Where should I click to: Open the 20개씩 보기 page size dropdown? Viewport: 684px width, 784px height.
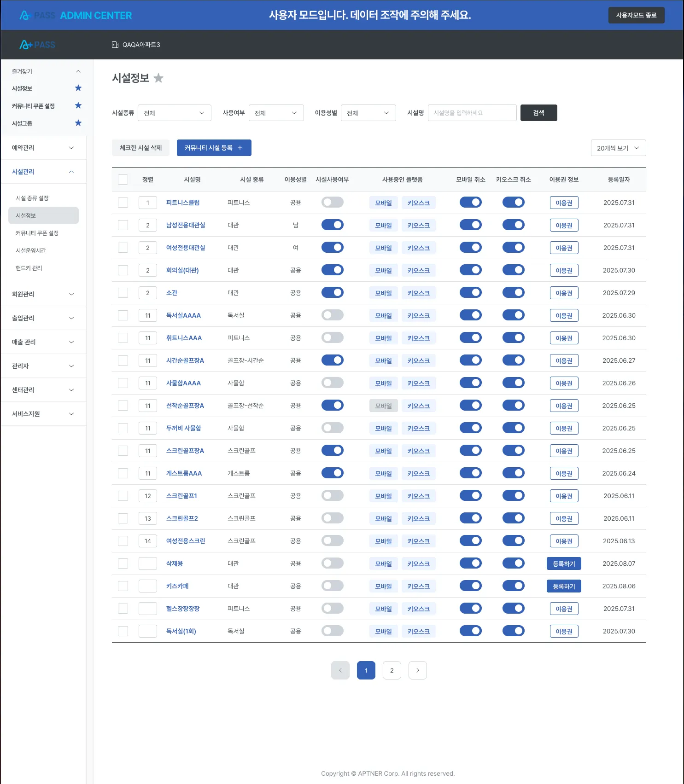click(619, 148)
